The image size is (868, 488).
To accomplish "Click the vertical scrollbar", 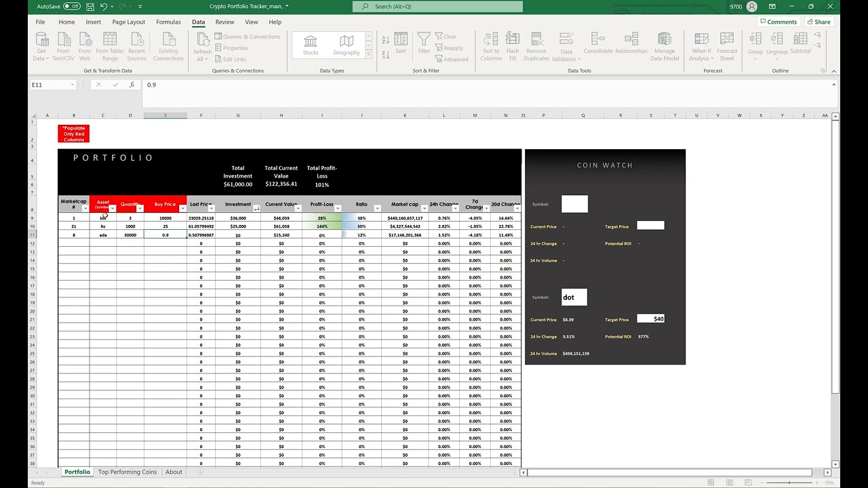I will pos(835,258).
